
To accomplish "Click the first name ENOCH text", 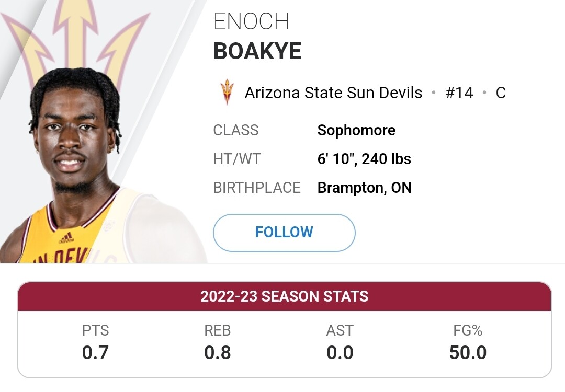I will pyautogui.click(x=251, y=21).
